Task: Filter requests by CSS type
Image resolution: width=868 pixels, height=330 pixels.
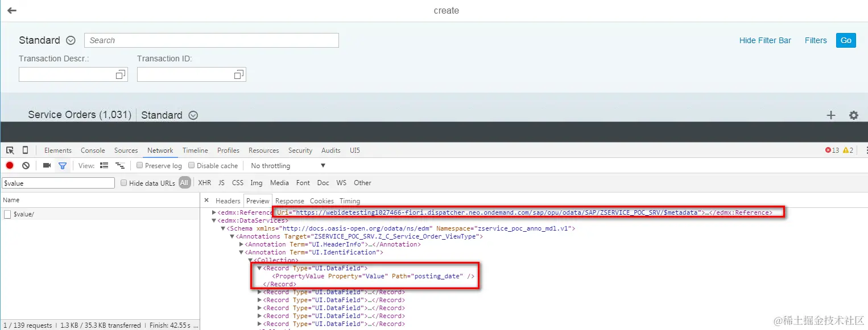Action: point(238,183)
